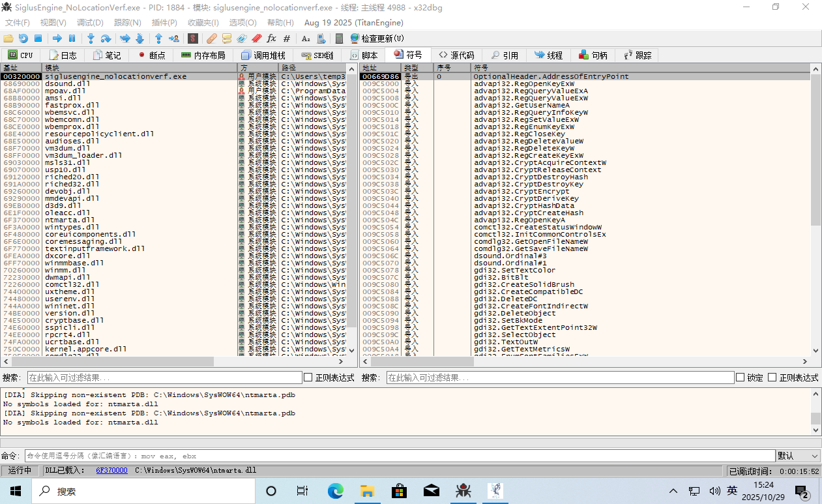Switch to the 内存布局 memory map tab
This screenshot has height=504, width=822.
click(x=203, y=55)
